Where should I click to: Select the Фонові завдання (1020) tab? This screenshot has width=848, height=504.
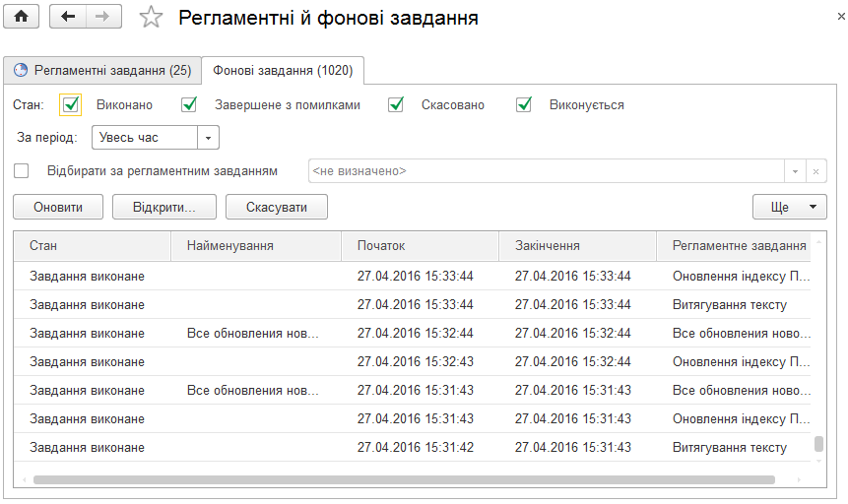click(283, 70)
